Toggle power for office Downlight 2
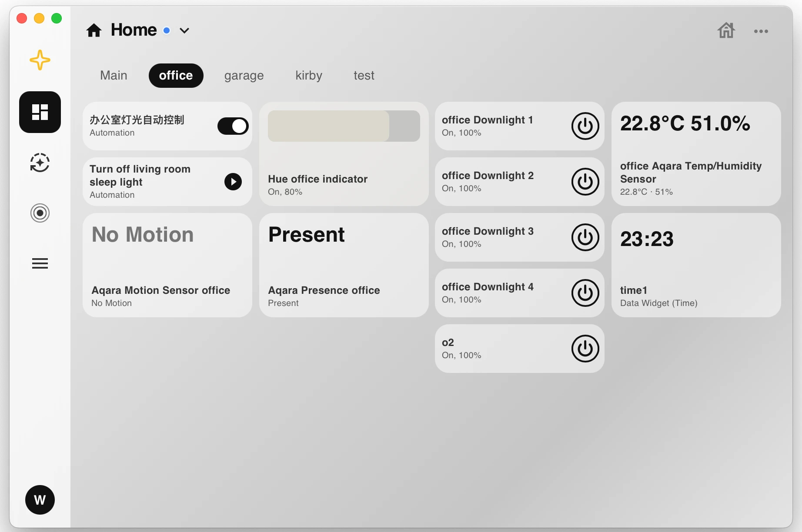Image resolution: width=802 pixels, height=532 pixels. [x=585, y=182]
